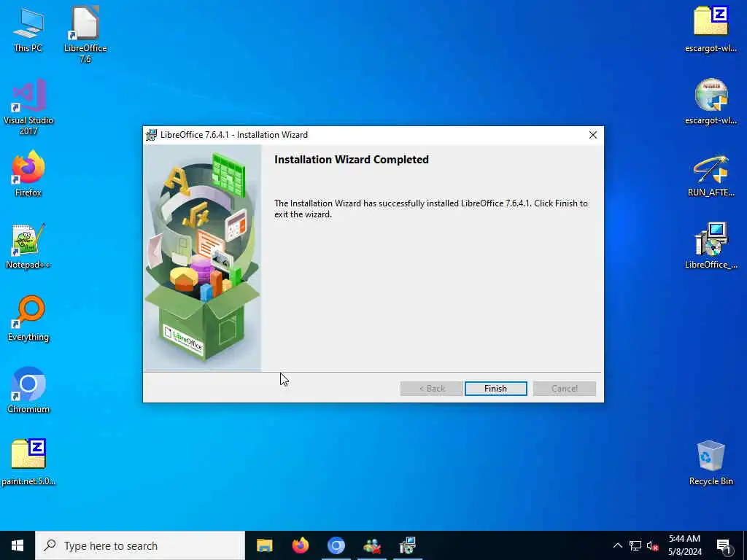Screen dimensions: 747x560
Task: Select the escargot-wl zip folder icon
Action: [x=711, y=29]
